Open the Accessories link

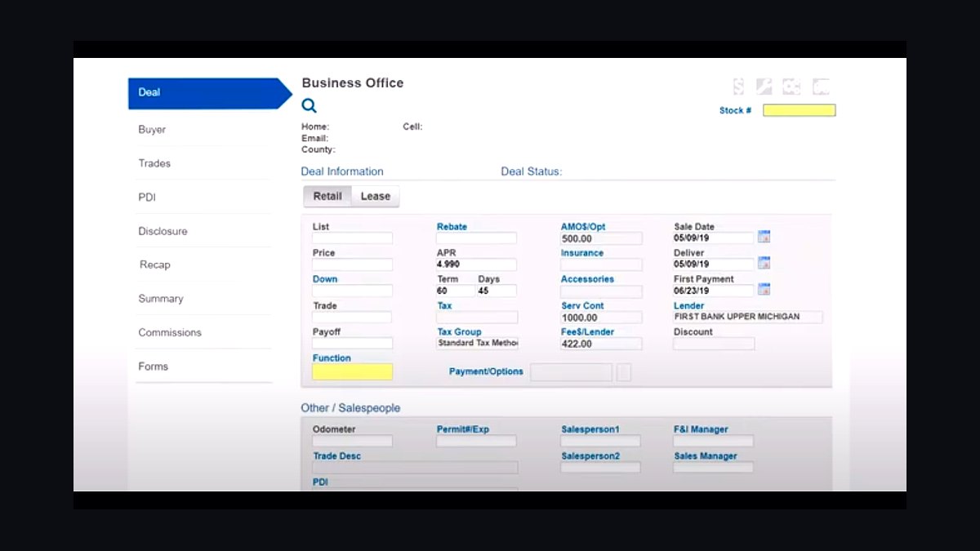tap(587, 279)
